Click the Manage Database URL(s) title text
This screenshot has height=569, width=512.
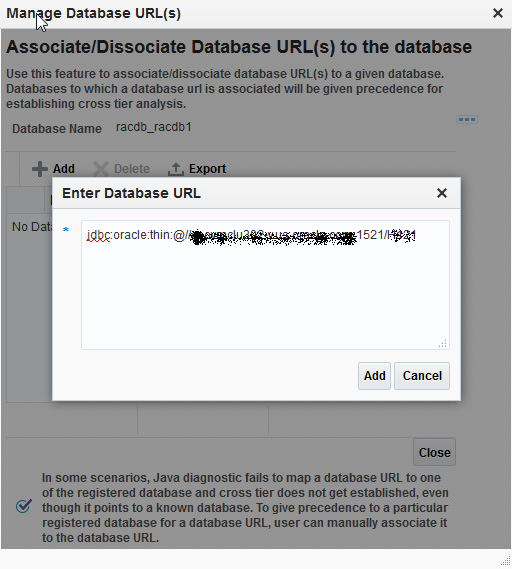[x=93, y=13]
